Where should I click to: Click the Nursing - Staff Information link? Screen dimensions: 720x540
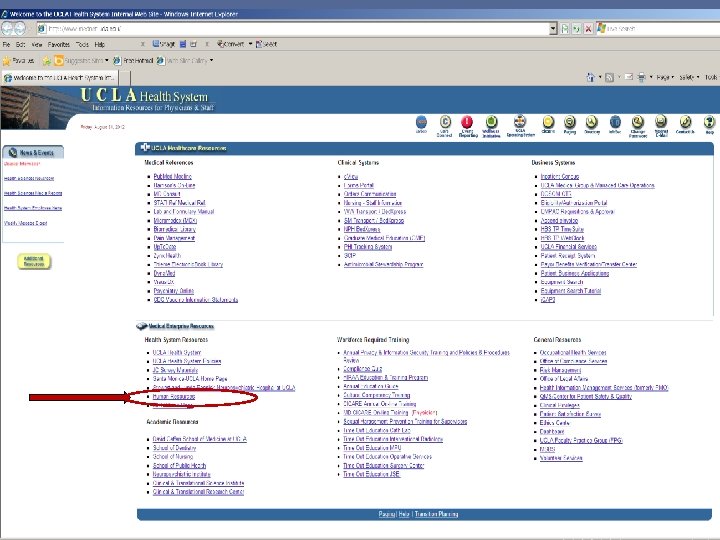point(373,202)
